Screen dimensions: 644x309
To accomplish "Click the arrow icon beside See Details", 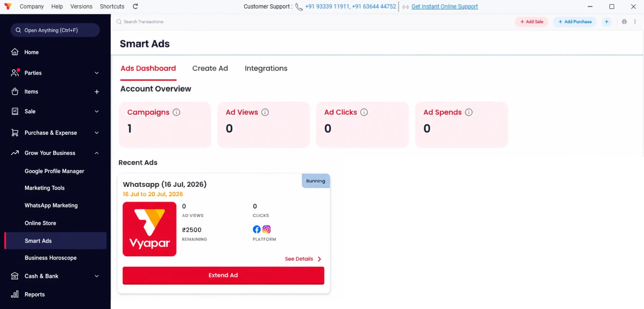I will pos(319,259).
